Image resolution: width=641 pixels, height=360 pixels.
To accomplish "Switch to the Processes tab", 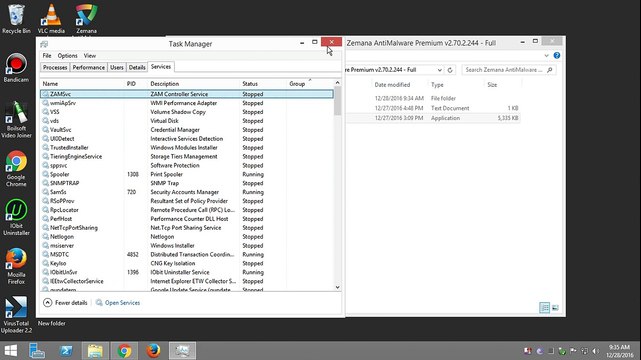I will coord(55,67).
